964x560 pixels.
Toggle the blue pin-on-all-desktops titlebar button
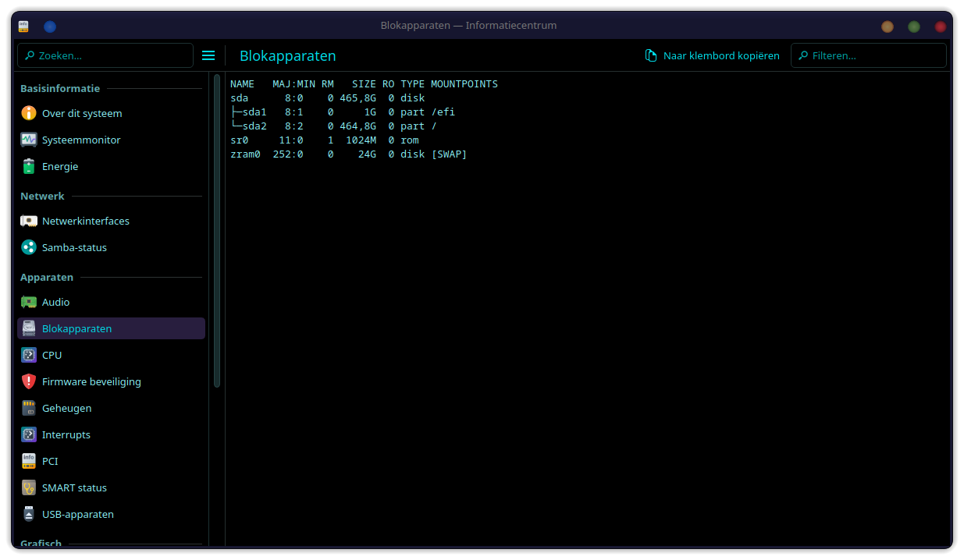point(50,26)
